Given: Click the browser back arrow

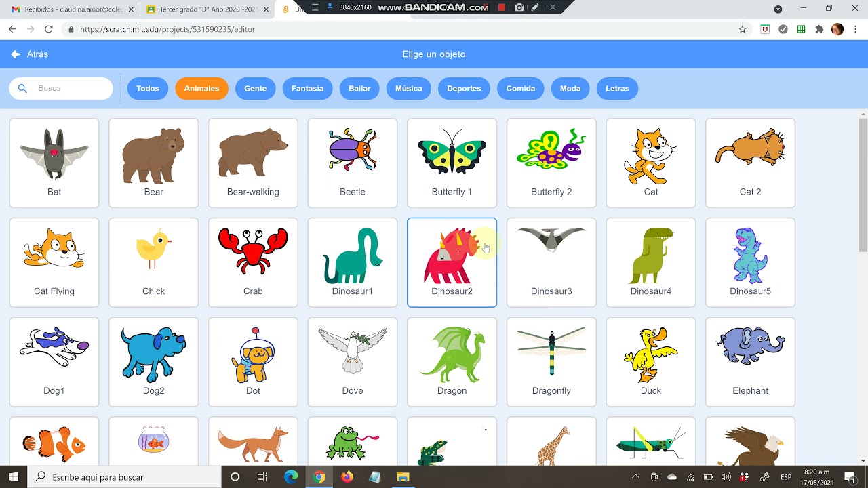Looking at the screenshot, I should pos(12,29).
